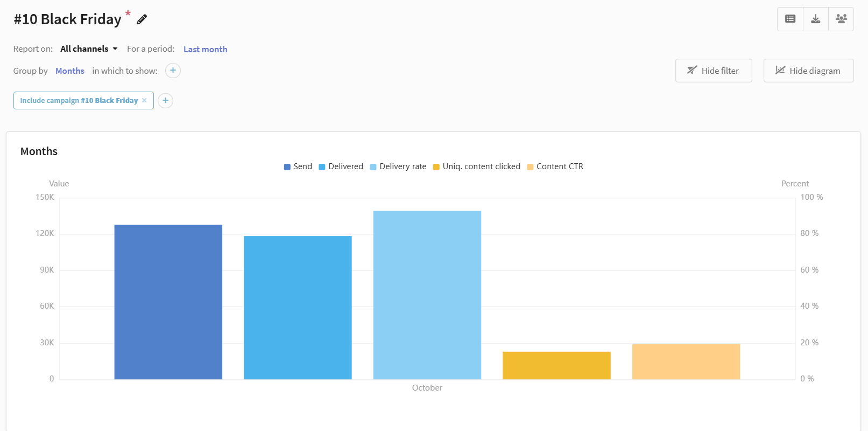Toggle Uniq. content clicked legend item
This screenshot has width=868, height=431.
coord(477,166)
